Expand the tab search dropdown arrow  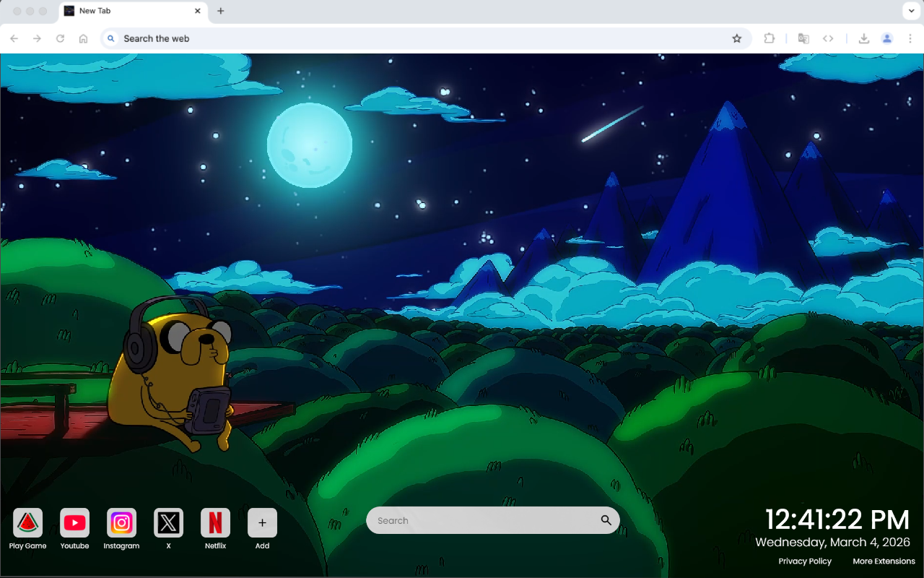[x=910, y=11]
